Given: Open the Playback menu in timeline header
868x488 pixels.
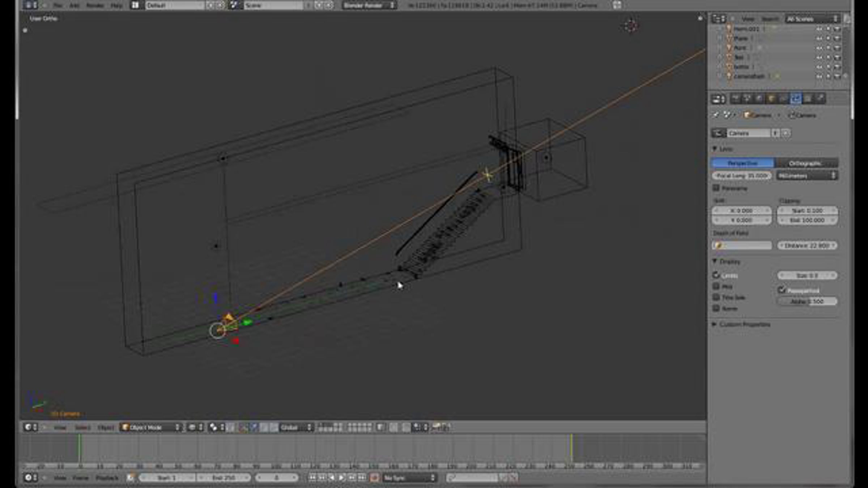Looking at the screenshot, I should click(107, 478).
